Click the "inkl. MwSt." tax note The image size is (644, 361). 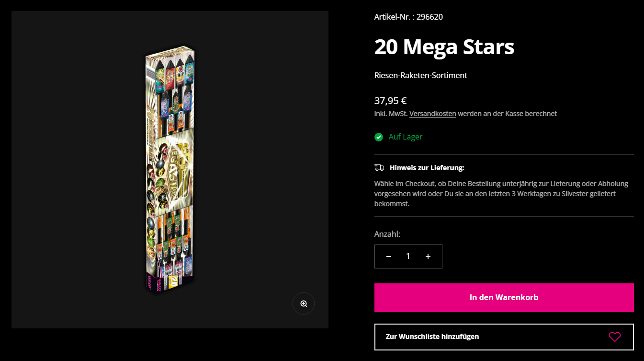click(x=390, y=114)
